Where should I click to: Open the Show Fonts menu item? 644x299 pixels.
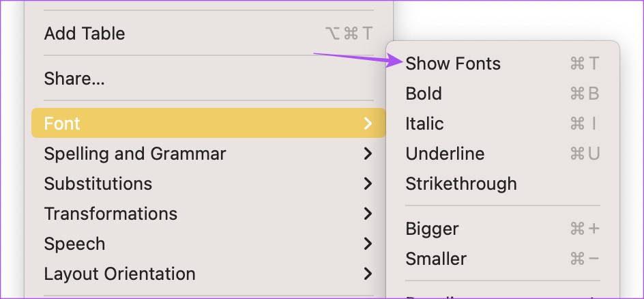453,63
